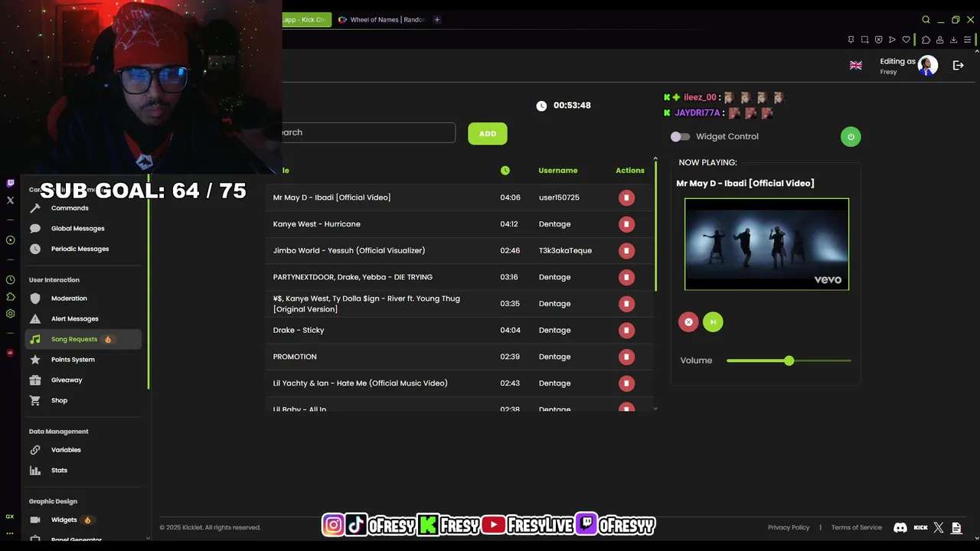Open the Fresy profile avatar
The height and width of the screenshot is (551, 980).
pyautogui.click(x=928, y=66)
